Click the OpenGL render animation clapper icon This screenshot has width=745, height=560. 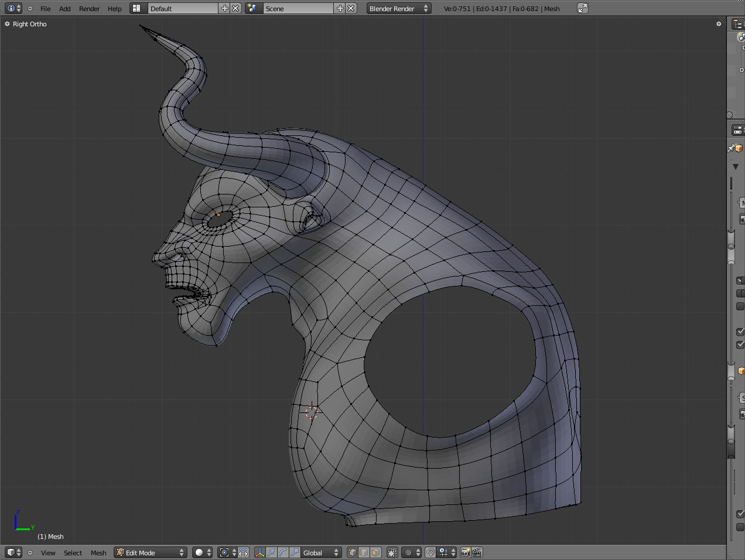[477, 552]
